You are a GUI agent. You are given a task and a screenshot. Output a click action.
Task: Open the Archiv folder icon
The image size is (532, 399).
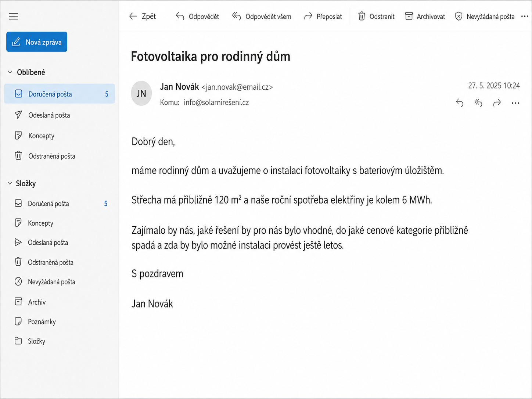(18, 302)
